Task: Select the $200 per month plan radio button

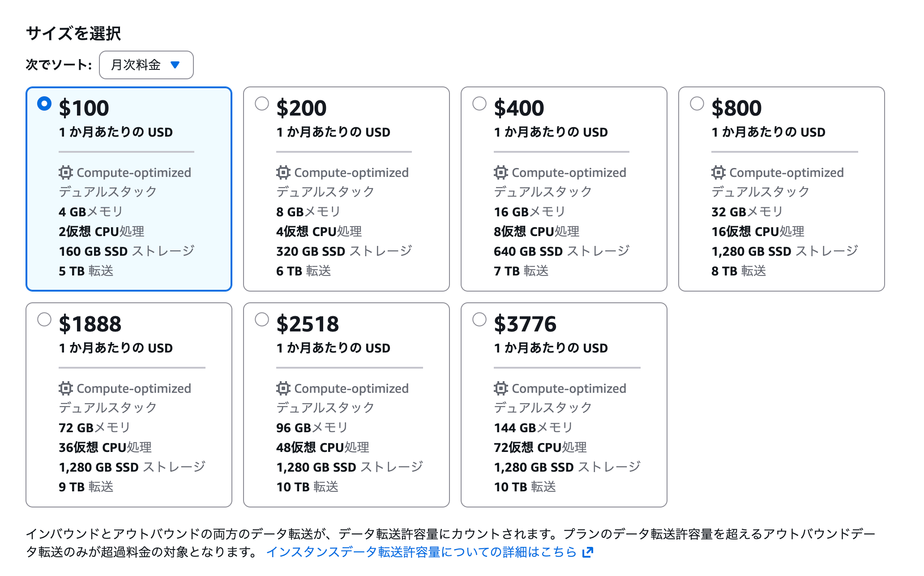Action: pyautogui.click(x=262, y=103)
